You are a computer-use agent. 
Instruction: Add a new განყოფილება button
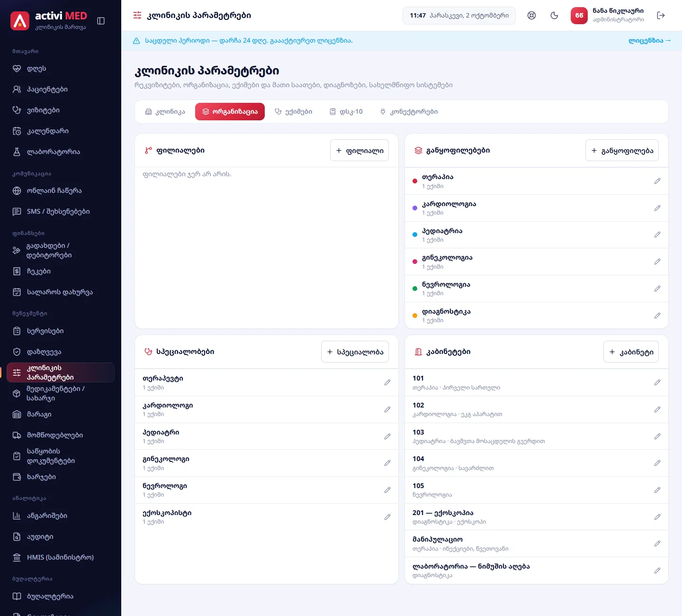tap(622, 150)
